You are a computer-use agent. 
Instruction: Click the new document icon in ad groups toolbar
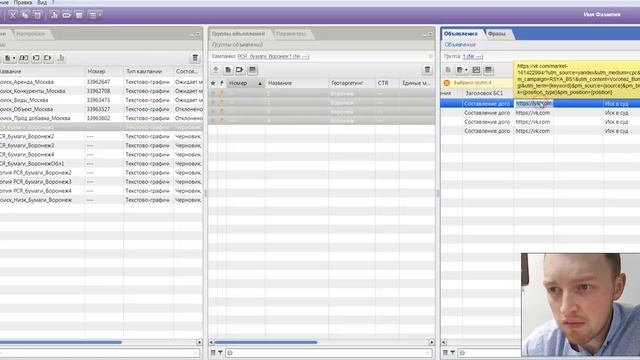coord(228,70)
